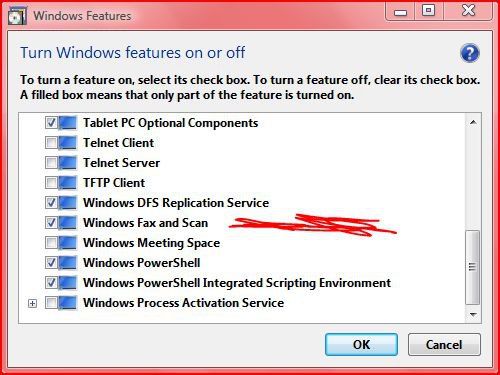The width and height of the screenshot is (500, 375).
Task: Confirm changes with the OK button
Action: coord(361,344)
